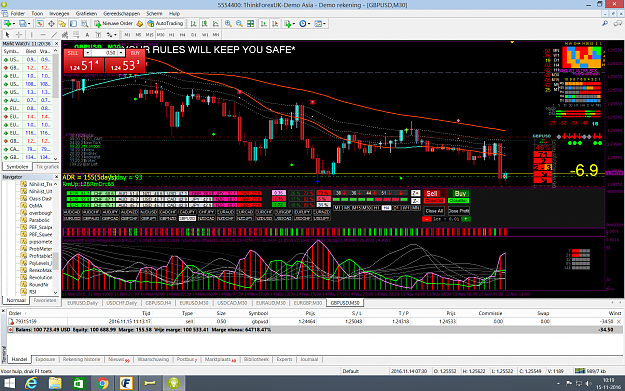This screenshot has width=625, height=391.
Task: Open Chrome from the taskbar
Action: click(102, 383)
